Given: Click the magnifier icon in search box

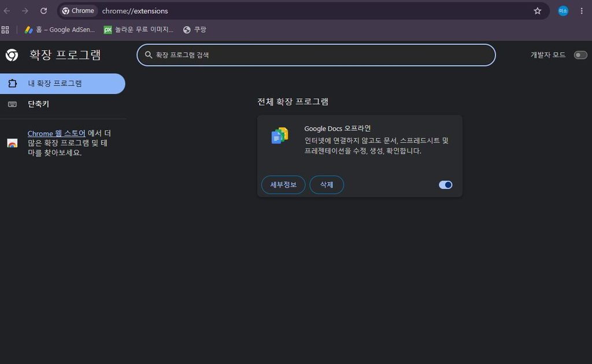Looking at the screenshot, I should tap(149, 55).
